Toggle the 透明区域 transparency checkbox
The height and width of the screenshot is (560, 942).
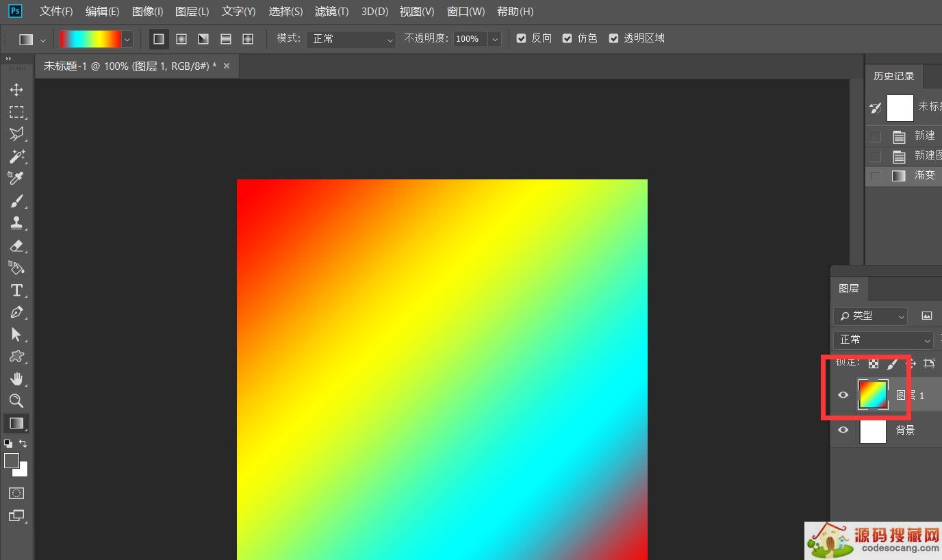click(x=613, y=38)
